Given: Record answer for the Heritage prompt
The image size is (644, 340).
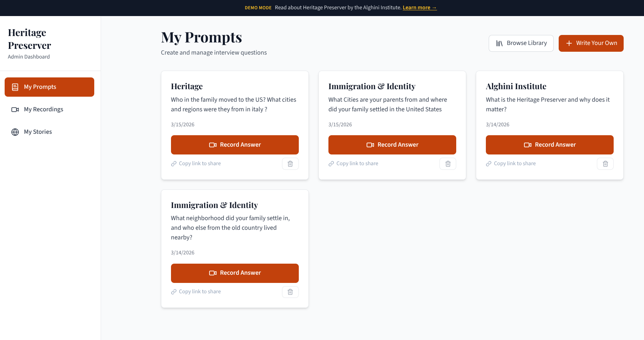Looking at the screenshot, I should (235, 144).
